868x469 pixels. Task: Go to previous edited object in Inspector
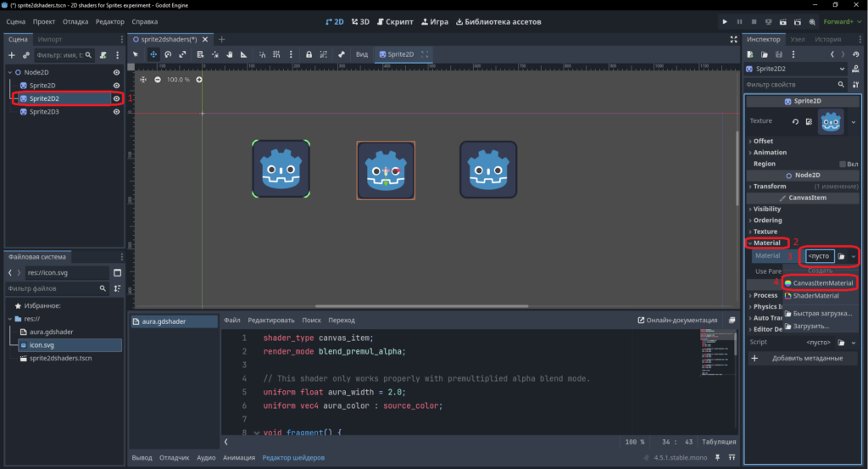pos(832,54)
